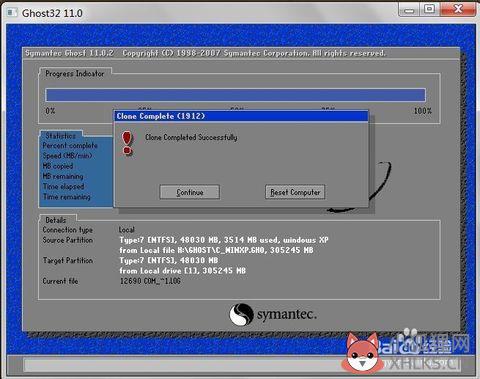
Task: Click the symantec wordmark text
Action: tap(287, 315)
